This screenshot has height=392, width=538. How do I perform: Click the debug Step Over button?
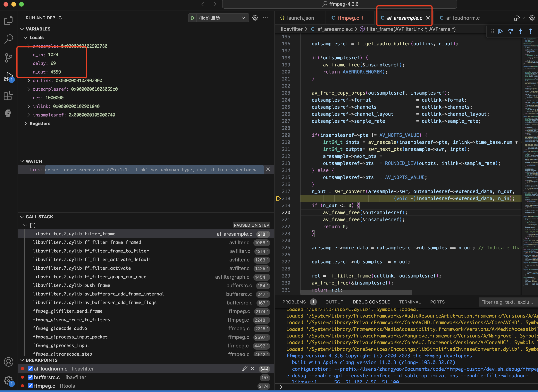[510, 31]
